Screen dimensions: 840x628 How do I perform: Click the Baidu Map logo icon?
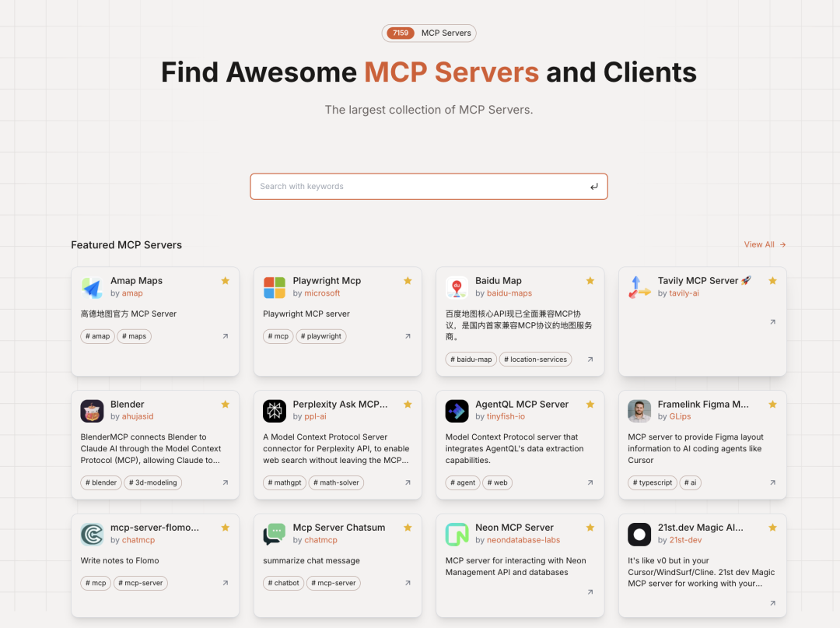click(x=457, y=287)
